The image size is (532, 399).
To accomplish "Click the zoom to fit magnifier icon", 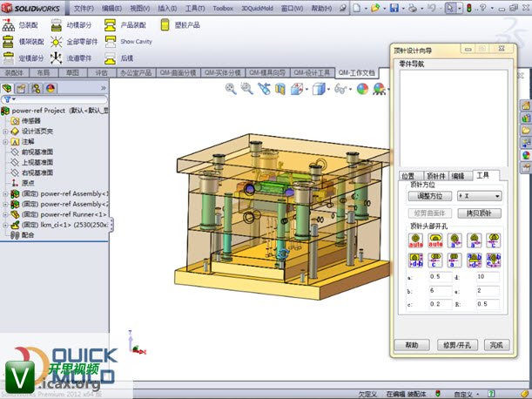I will (x=231, y=88).
